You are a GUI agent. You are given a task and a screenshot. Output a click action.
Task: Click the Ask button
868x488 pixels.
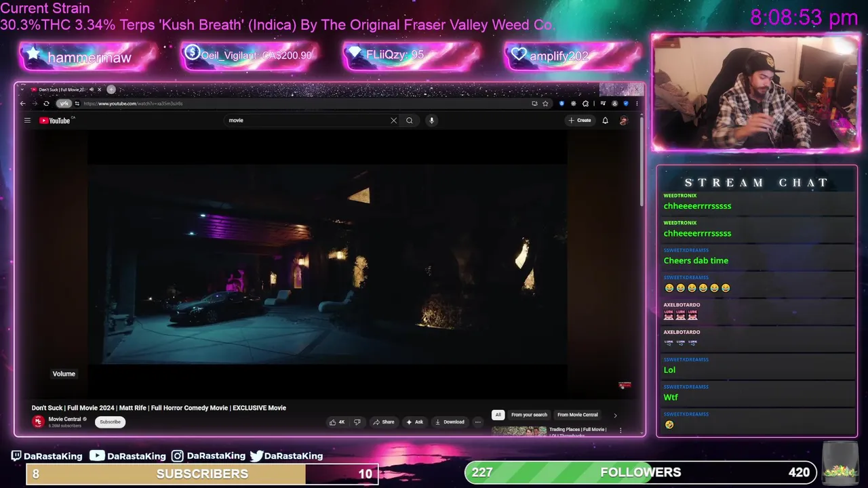pyautogui.click(x=414, y=422)
